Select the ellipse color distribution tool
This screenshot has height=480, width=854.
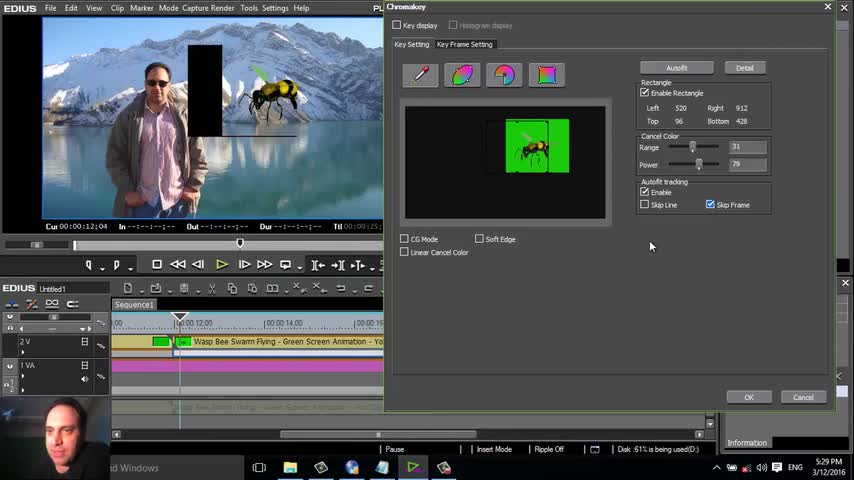coord(462,75)
